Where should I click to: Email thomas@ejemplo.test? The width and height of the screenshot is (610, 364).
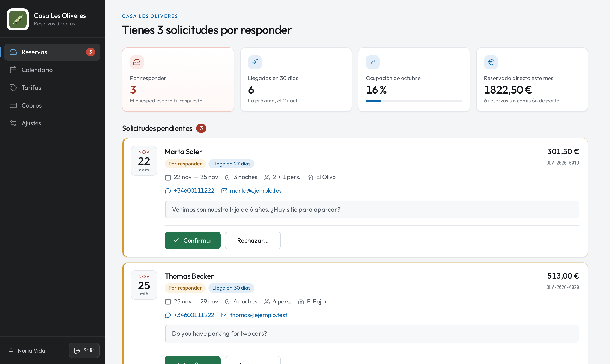click(258, 315)
